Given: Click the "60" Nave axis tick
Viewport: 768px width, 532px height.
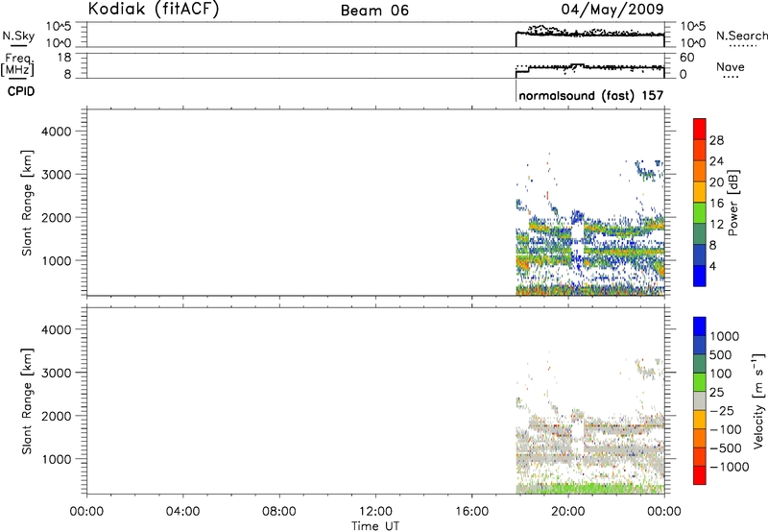Looking at the screenshot, I should tap(686, 58).
